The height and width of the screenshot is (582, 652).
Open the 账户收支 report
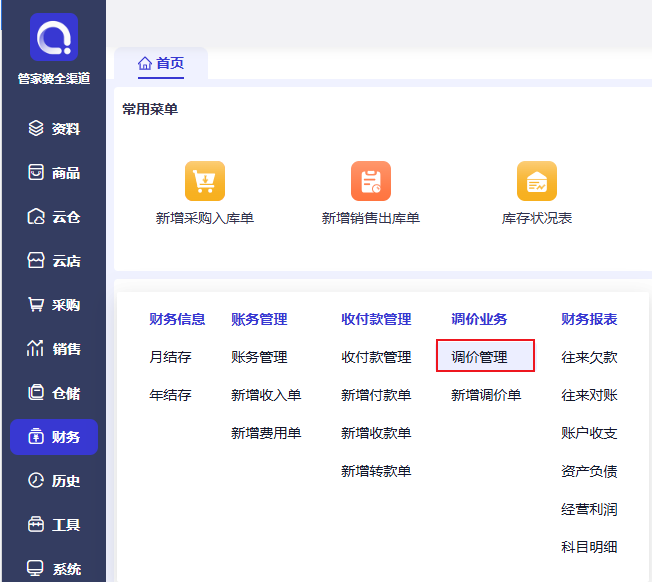tap(589, 433)
